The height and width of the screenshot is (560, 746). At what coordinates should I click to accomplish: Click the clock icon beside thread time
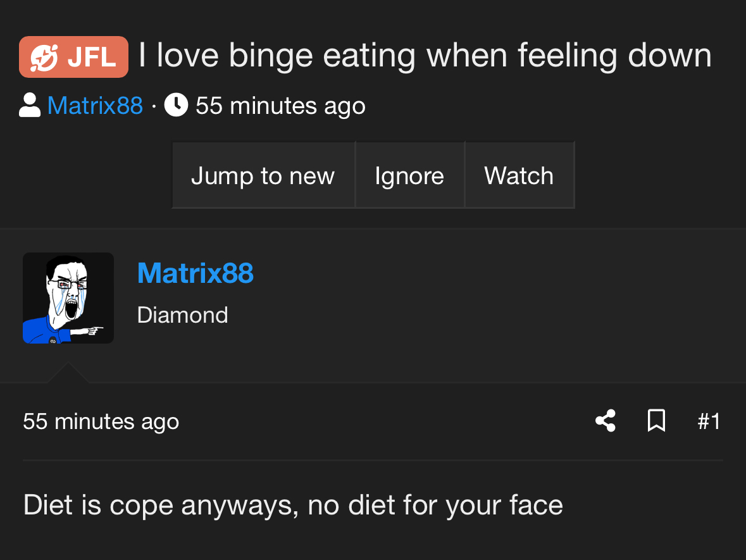point(176,104)
